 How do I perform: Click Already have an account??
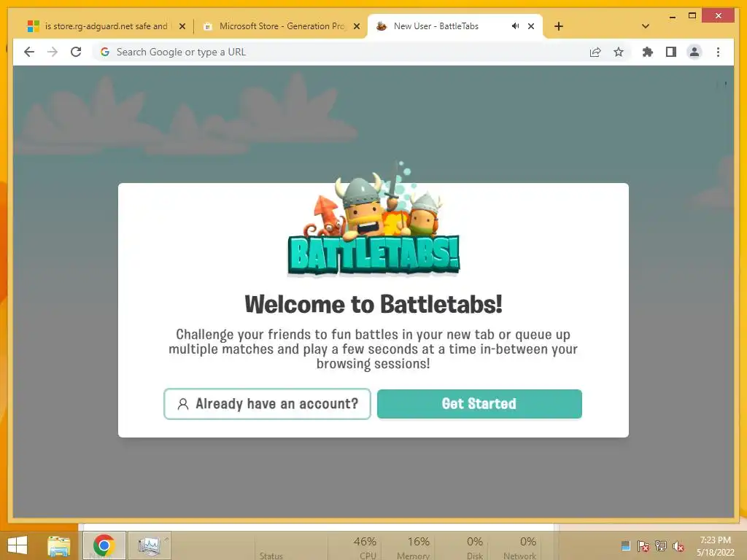point(267,404)
